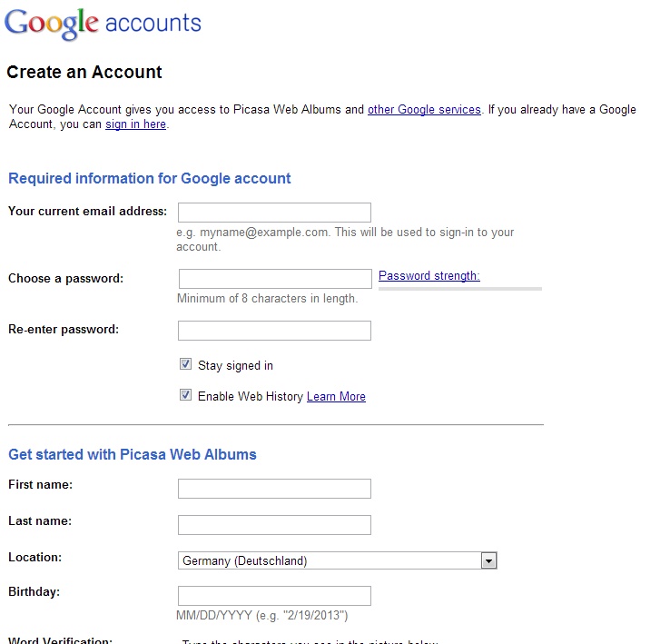Image resolution: width=670 pixels, height=644 pixels.
Task: Disable the 'Enable Web History' checkbox
Action: click(186, 396)
